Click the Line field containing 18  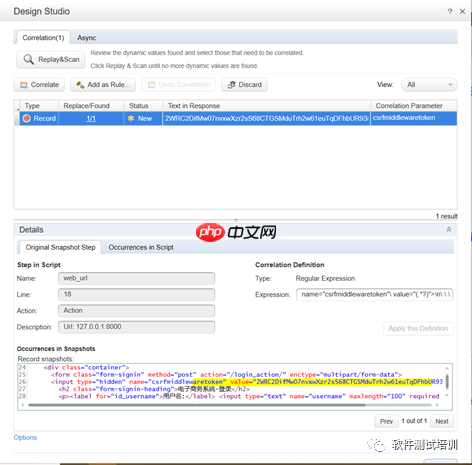pyautogui.click(x=136, y=294)
